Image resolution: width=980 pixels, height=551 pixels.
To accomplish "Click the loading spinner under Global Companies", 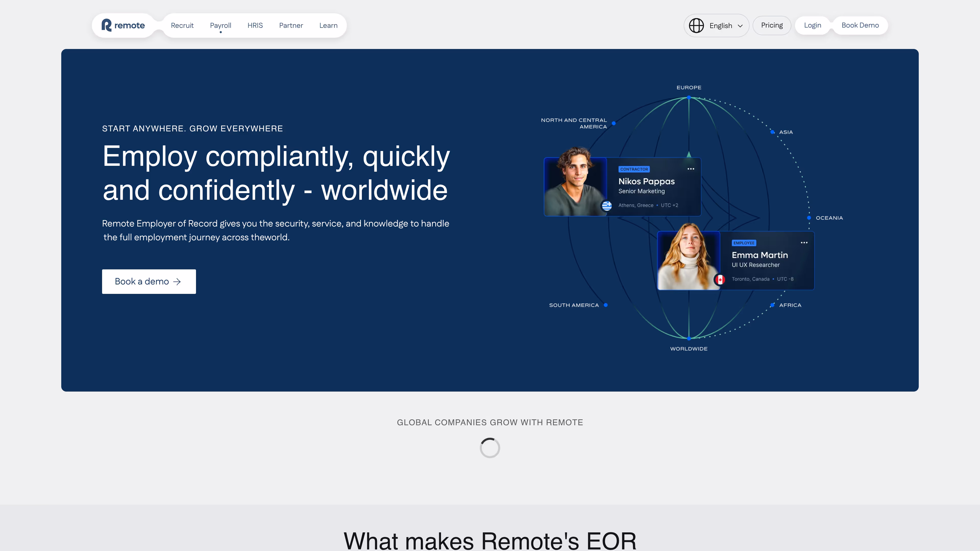I will (x=490, y=448).
